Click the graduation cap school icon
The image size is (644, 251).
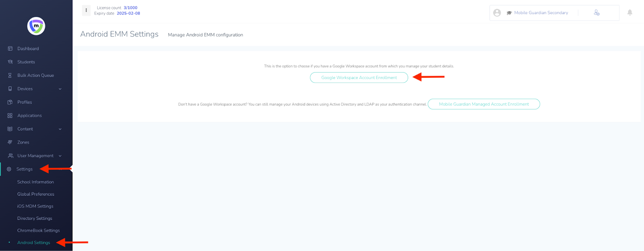(509, 13)
